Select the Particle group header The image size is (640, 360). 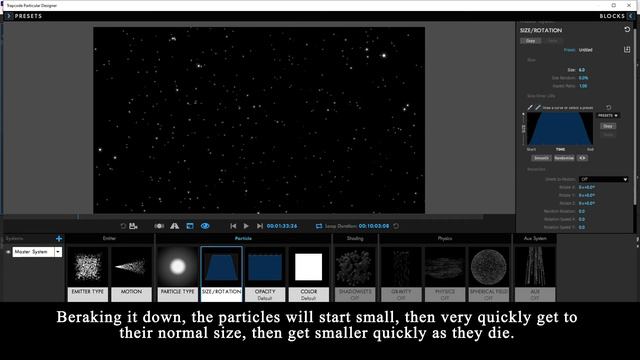(x=243, y=238)
